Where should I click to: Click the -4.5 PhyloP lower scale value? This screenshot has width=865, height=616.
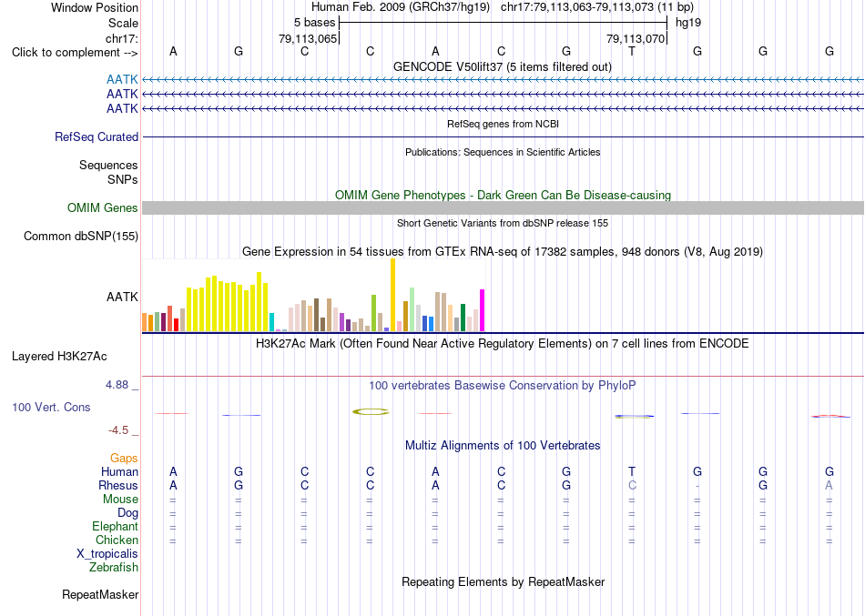tap(118, 430)
